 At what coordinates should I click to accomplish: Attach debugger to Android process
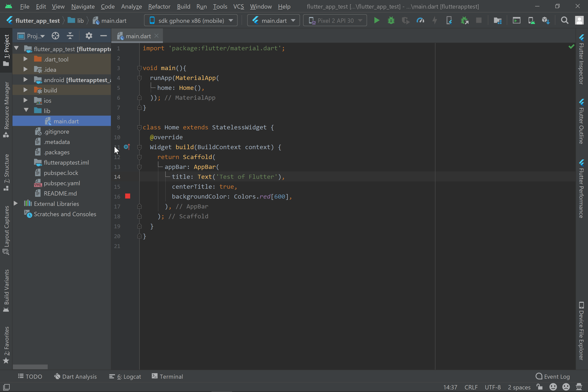tap(464, 20)
